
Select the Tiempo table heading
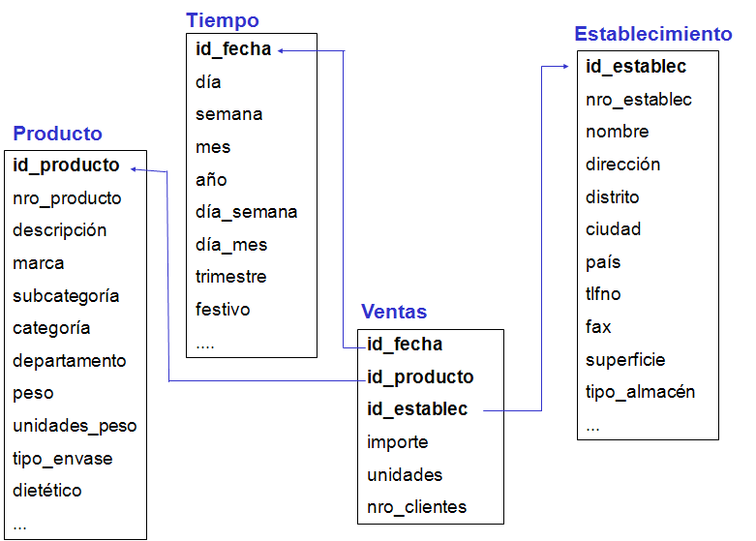(x=223, y=20)
